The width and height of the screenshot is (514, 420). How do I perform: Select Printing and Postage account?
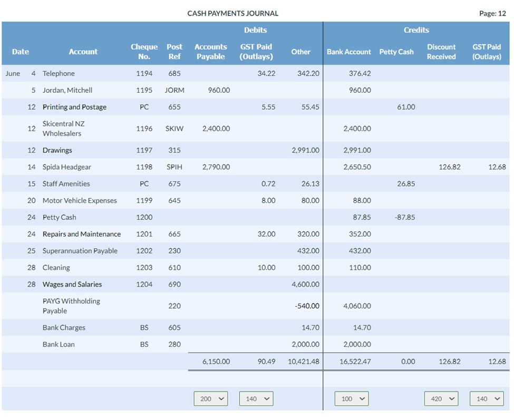74,107
